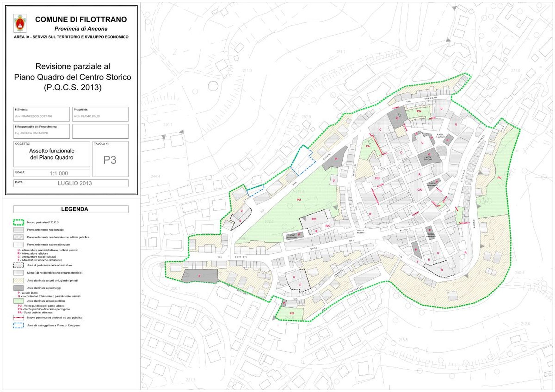This screenshot has height=392, width=555.
Task: Click the Prevalentemente extraresidenziale hatch swatch
Action: tap(18, 244)
